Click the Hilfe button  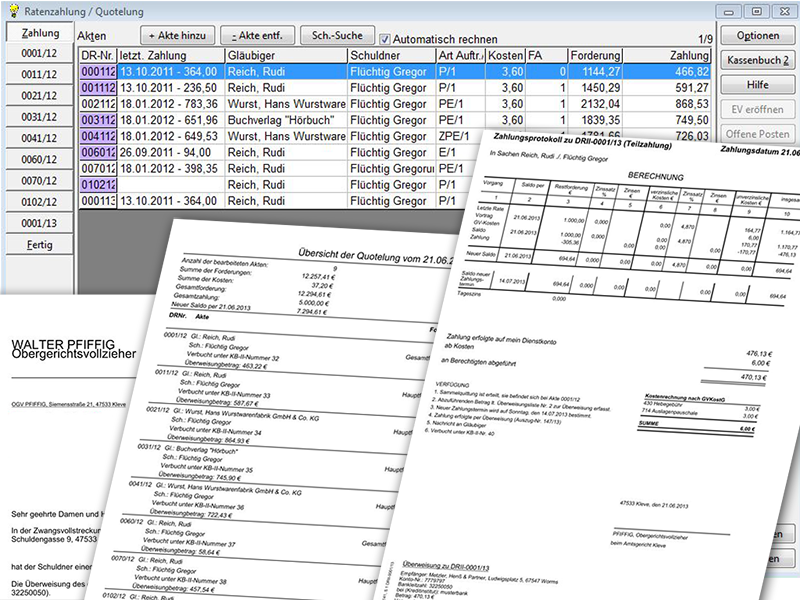[x=757, y=85]
